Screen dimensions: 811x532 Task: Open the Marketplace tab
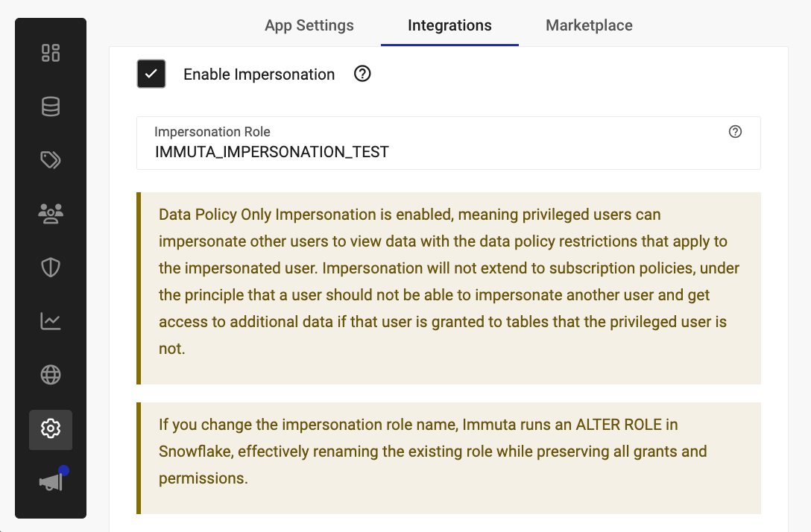589,25
